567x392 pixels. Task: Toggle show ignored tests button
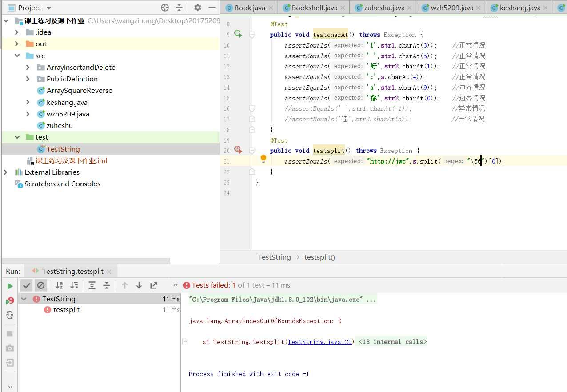(41, 285)
